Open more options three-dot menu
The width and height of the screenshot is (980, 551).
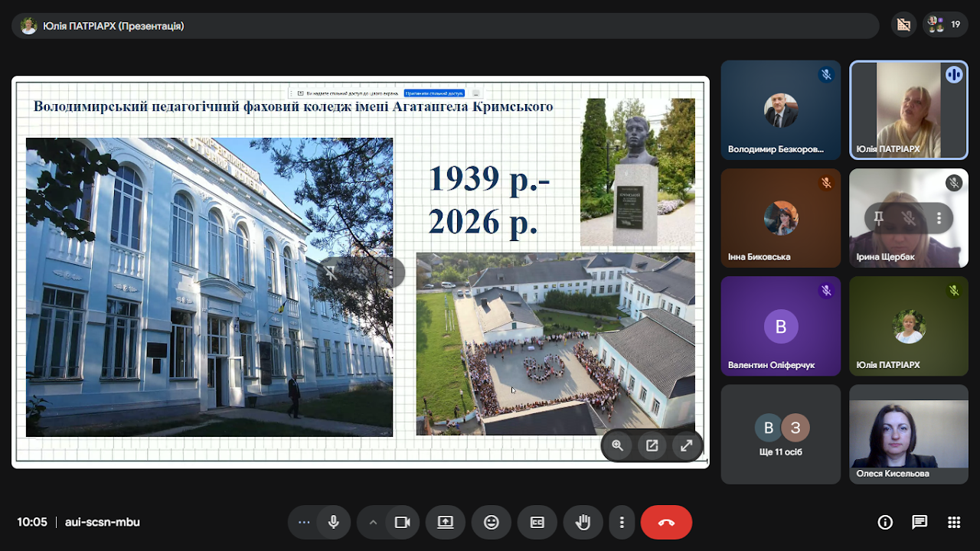[x=622, y=522]
